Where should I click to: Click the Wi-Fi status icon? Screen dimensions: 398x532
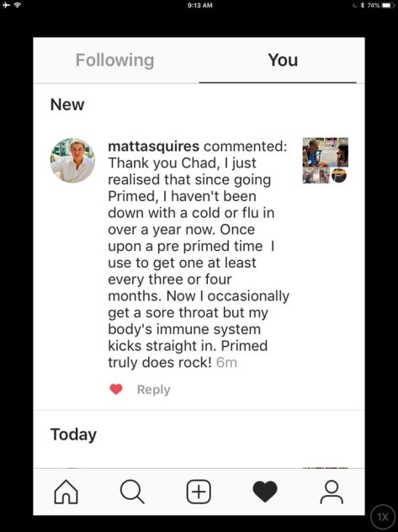pyautogui.click(x=18, y=5)
